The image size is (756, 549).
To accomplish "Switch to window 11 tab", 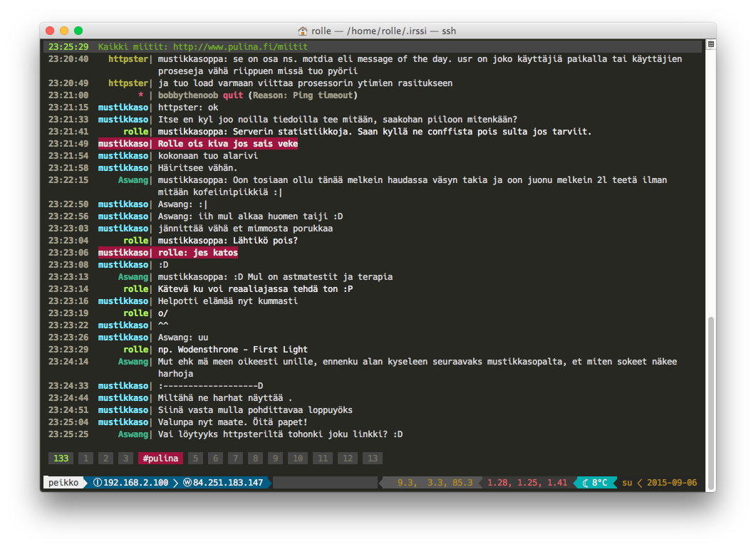I will point(323,459).
